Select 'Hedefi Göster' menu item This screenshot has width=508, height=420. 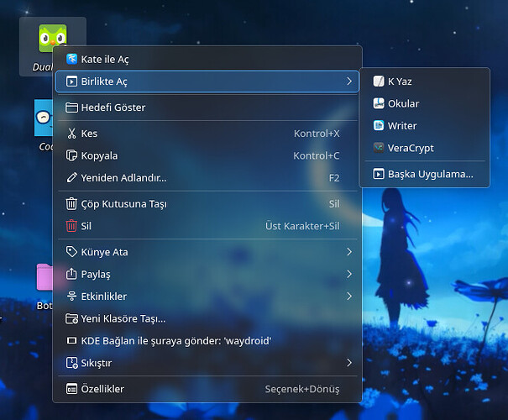tap(113, 108)
